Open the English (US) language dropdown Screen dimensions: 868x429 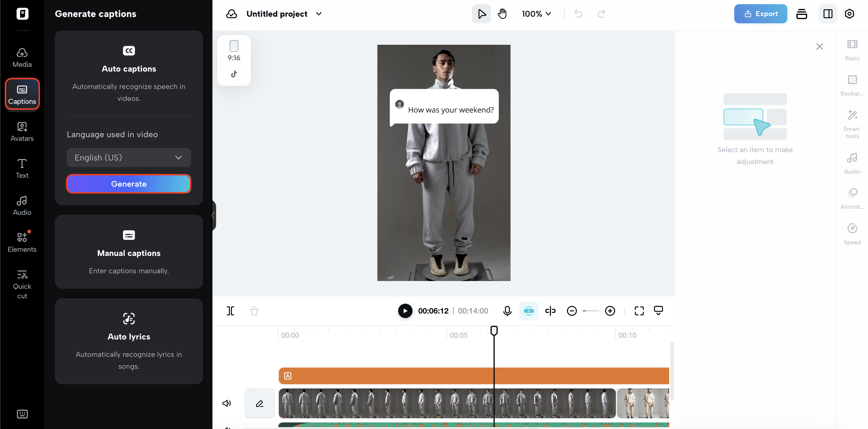[x=128, y=157]
